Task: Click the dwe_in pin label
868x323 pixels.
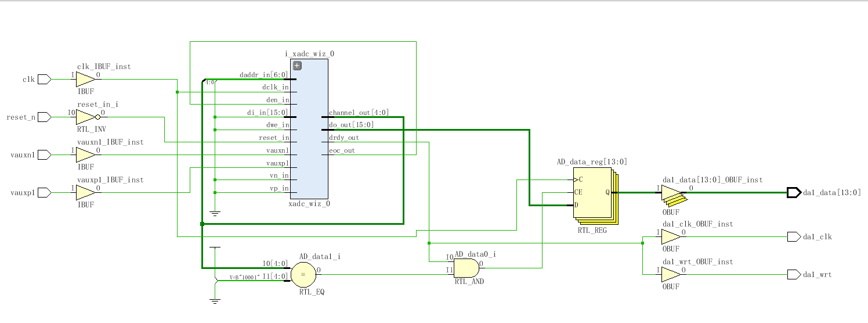Action: (x=277, y=125)
